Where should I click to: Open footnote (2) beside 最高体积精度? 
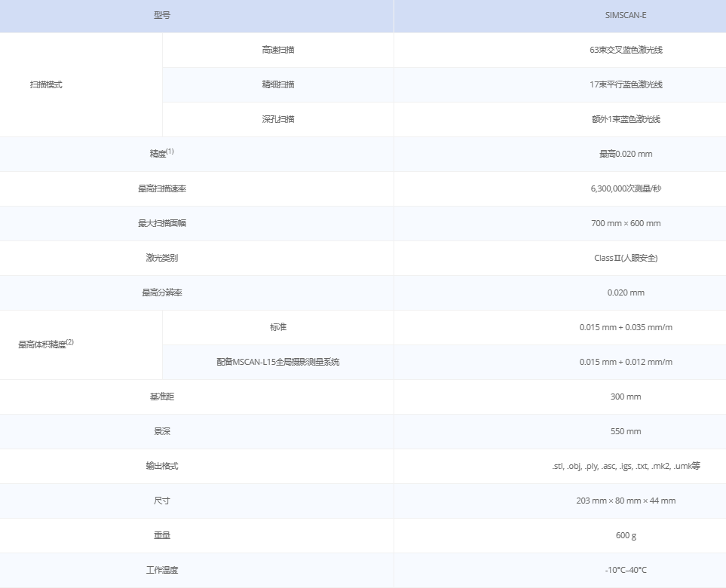(x=69, y=341)
